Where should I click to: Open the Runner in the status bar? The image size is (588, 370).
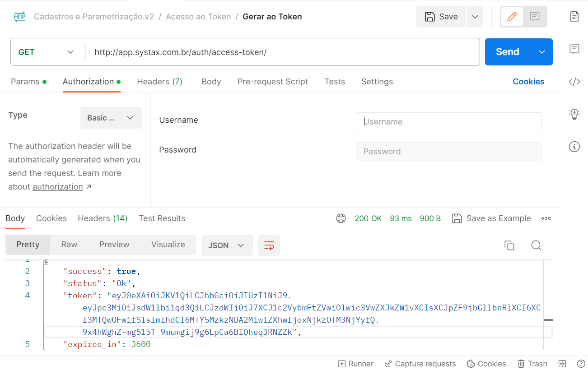(x=356, y=364)
